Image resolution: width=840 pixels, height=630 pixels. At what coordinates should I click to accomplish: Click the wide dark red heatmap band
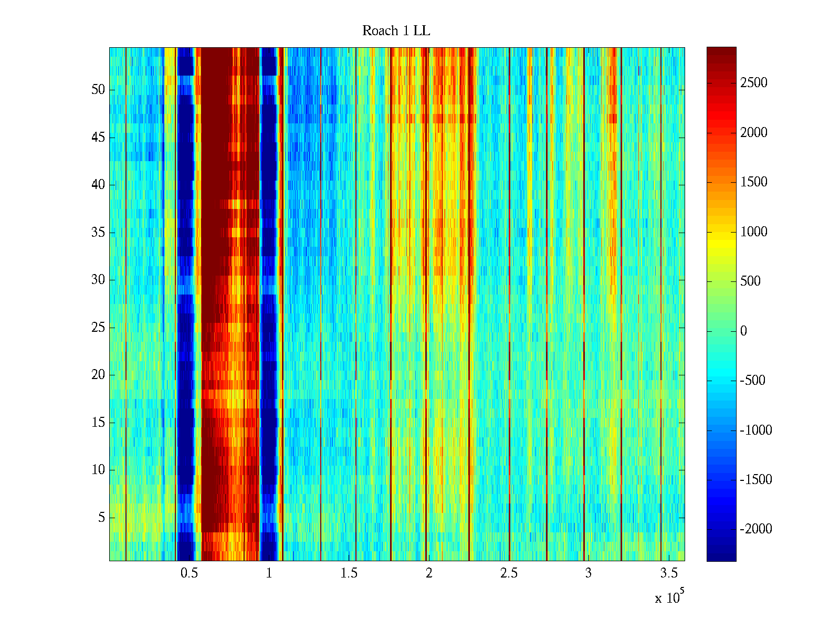click(x=216, y=157)
